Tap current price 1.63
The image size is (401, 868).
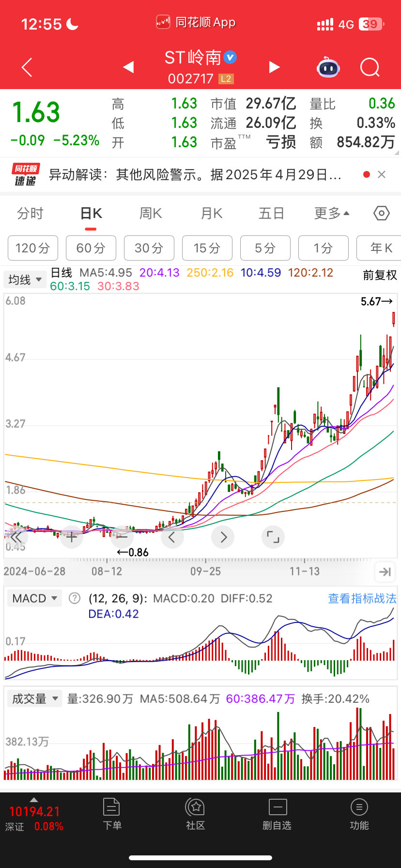[36, 112]
